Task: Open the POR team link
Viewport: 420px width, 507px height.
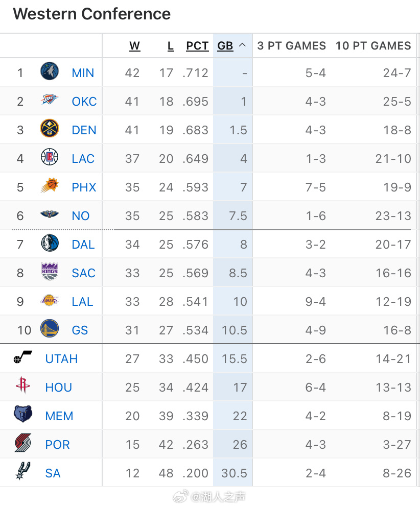Action: 57,445
